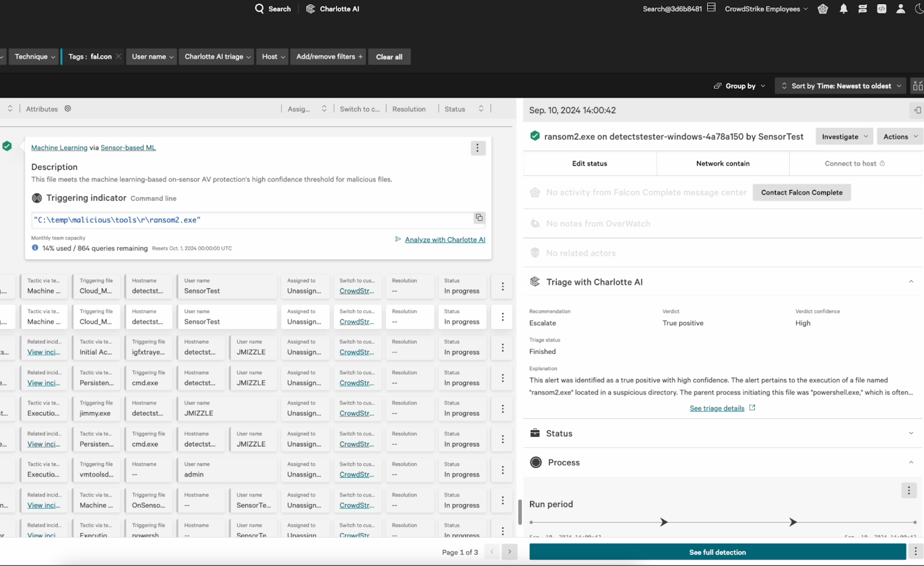Screen dimensions: 924x566
Task: Open the code console icon in top bar
Action: [x=882, y=9]
